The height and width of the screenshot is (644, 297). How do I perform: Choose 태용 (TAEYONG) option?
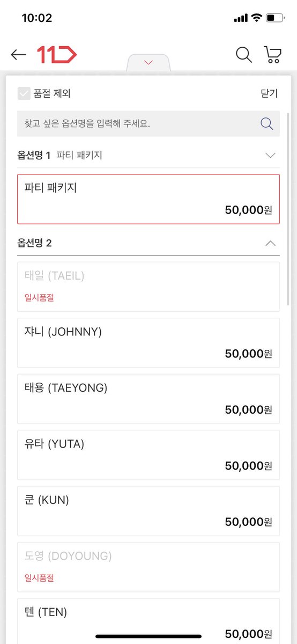click(148, 399)
